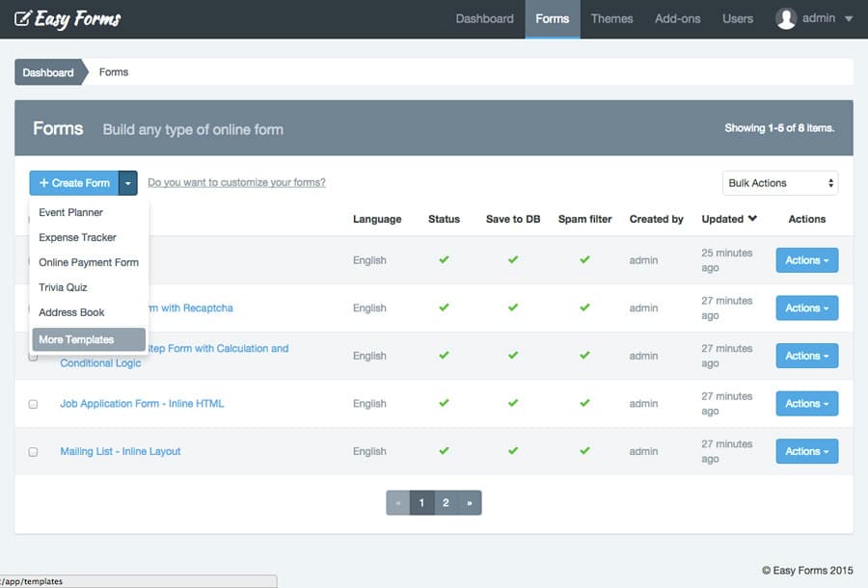868x588 pixels.
Task: Select the Job Application Form checkbox
Action: [x=33, y=404]
